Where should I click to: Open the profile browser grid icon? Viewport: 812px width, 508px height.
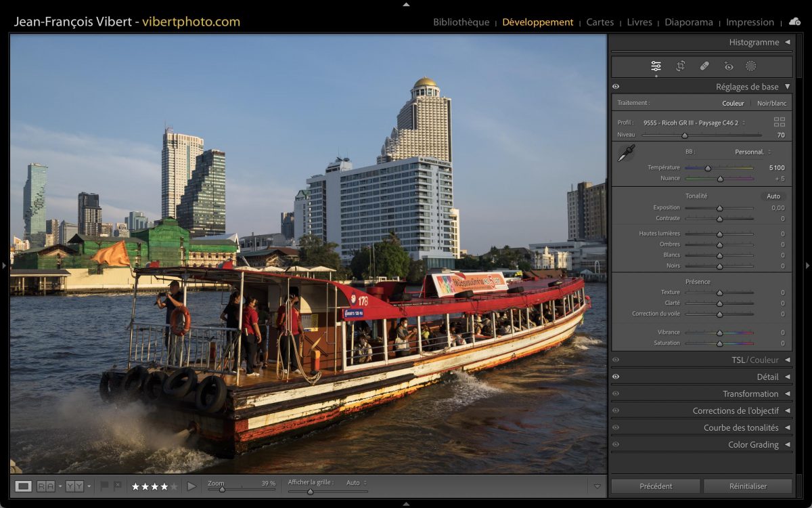pos(780,122)
